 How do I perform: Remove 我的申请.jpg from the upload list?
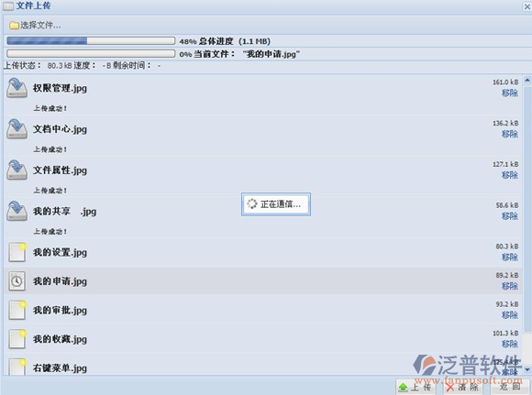[510, 286]
